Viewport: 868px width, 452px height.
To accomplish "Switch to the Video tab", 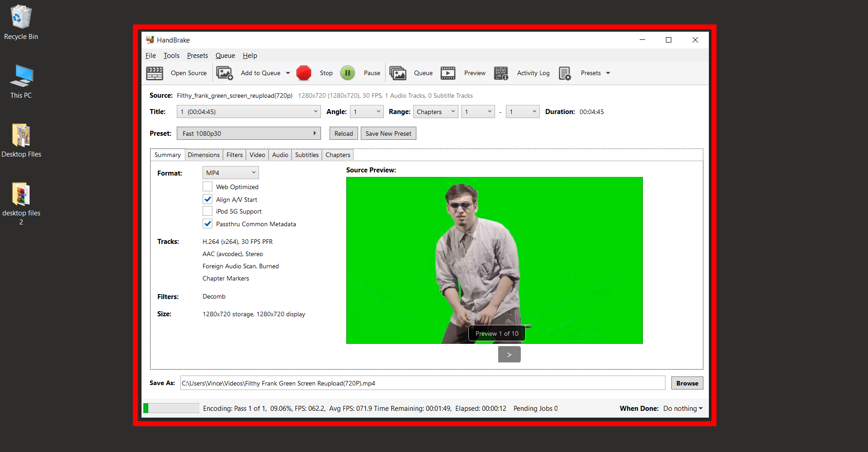I will click(257, 155).
